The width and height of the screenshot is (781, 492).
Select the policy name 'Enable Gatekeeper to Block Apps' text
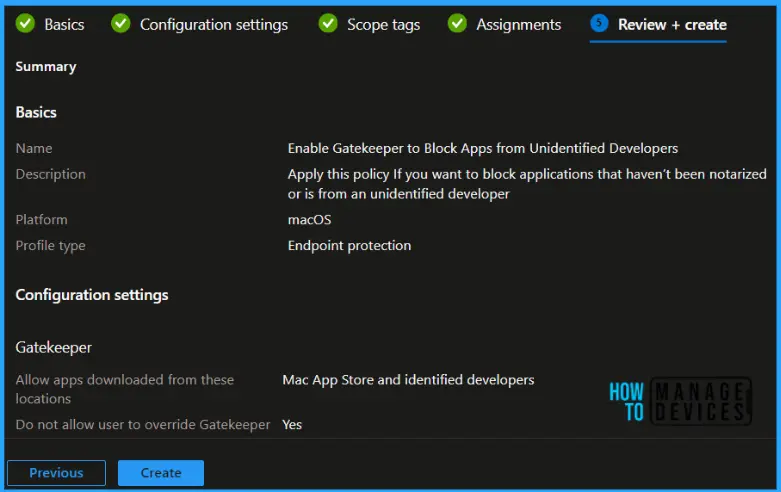coord(483,148)
